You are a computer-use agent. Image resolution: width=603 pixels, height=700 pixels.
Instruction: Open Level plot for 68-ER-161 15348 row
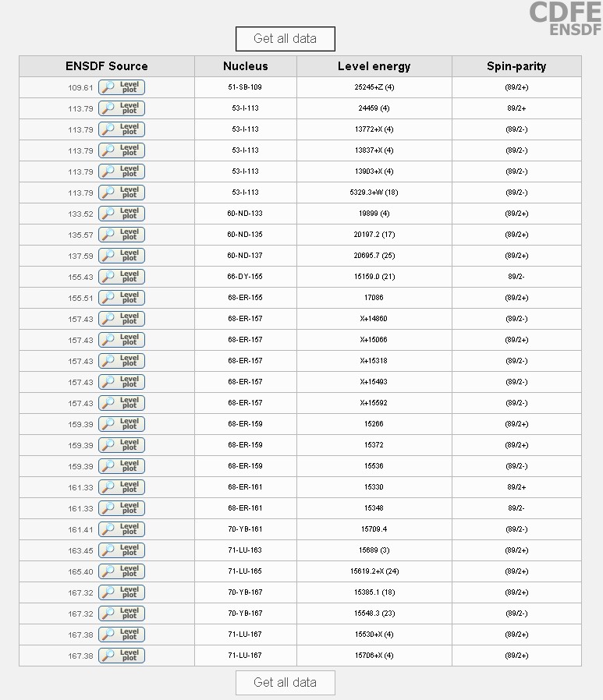pos(122,508)
